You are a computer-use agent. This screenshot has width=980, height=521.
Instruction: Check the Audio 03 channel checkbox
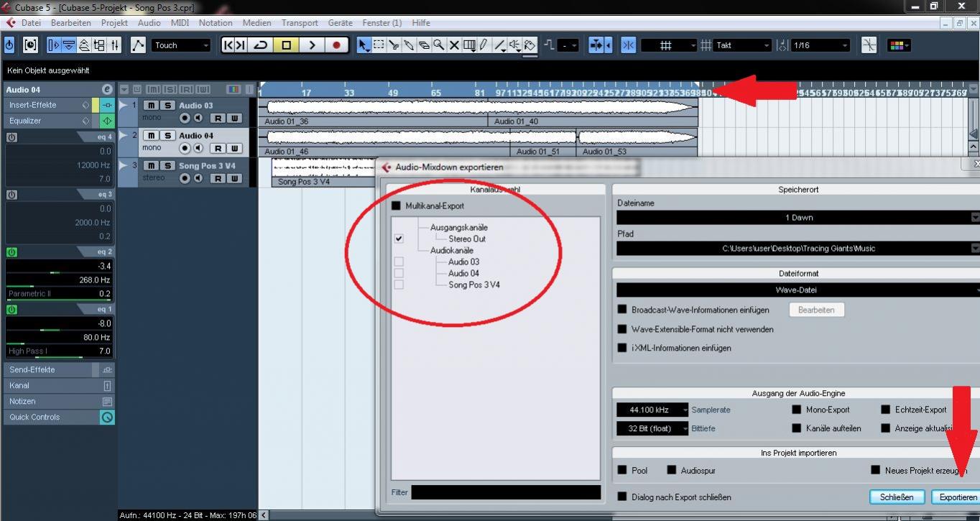click(x=399, y=262)
